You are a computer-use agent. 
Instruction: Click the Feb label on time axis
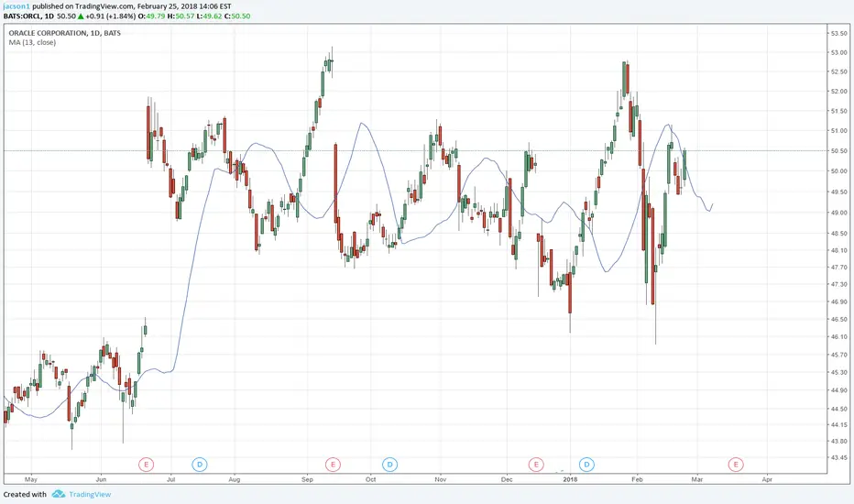[637, 479]
